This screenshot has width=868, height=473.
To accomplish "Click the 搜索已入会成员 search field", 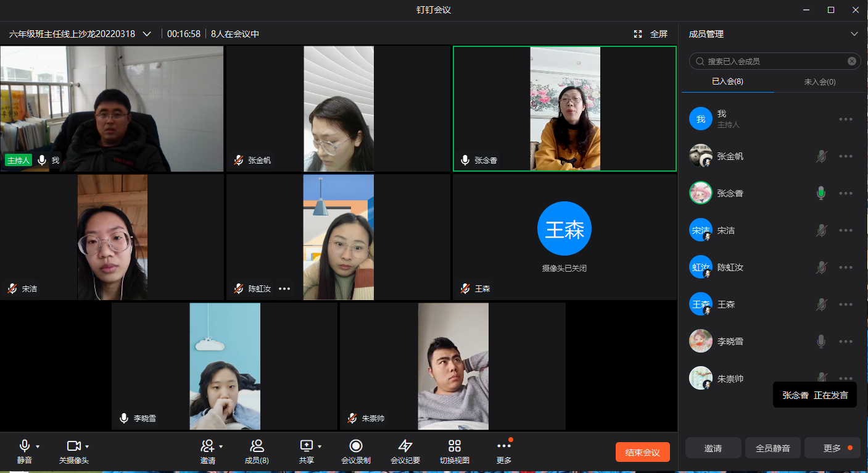I will pos(774,61).
